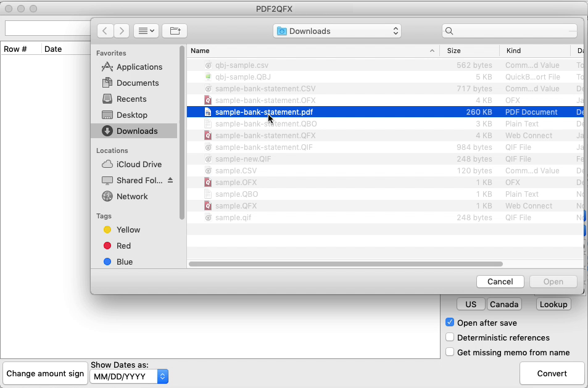Go back with the left chevron button
The image size is (588, 388).
pos(106,31)
